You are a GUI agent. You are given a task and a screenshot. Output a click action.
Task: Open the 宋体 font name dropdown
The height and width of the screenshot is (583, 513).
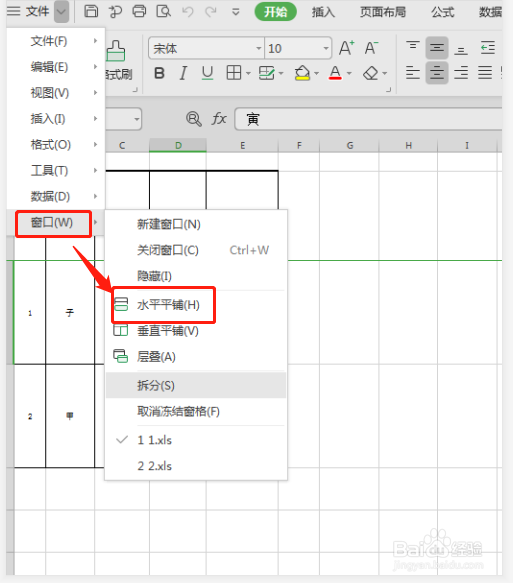259,48
